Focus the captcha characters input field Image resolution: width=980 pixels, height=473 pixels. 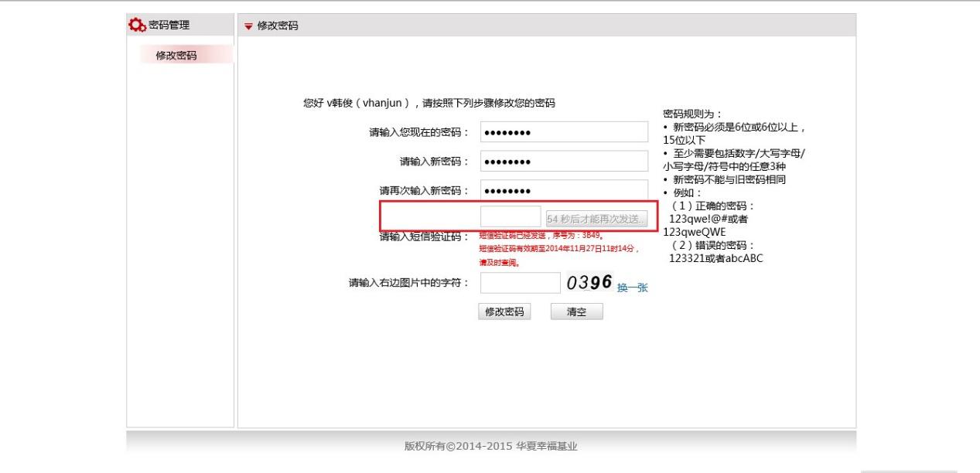click(520, 283)
